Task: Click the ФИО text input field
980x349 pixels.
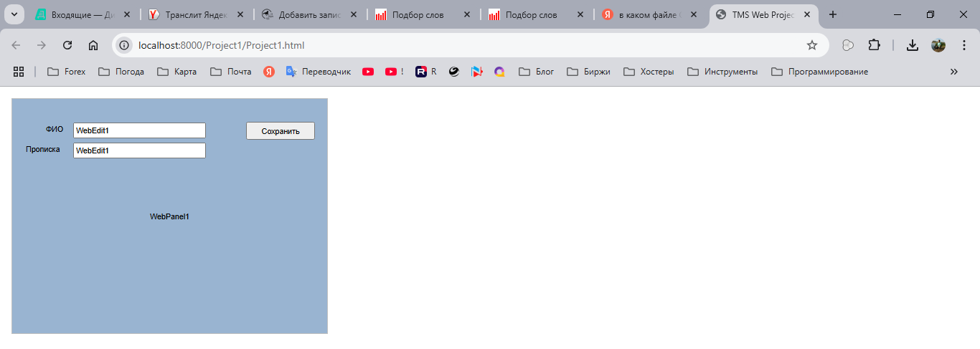Action: pyautogui.click(x=139, y=130)
